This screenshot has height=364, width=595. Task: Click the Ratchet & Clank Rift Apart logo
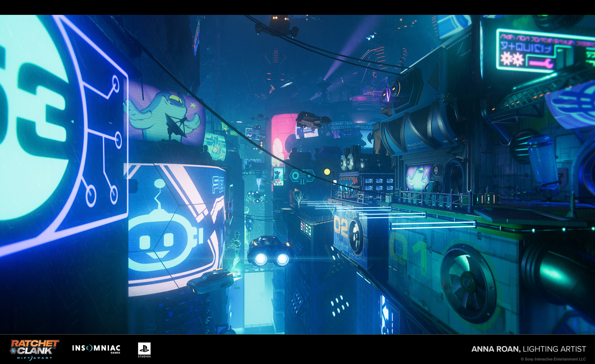34,349
